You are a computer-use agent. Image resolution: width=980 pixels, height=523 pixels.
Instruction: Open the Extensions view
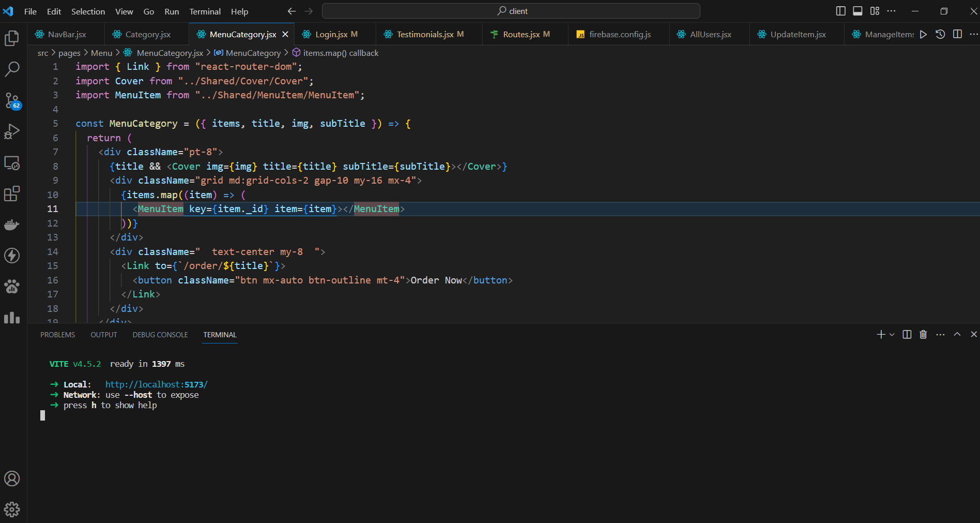[12, 193]
